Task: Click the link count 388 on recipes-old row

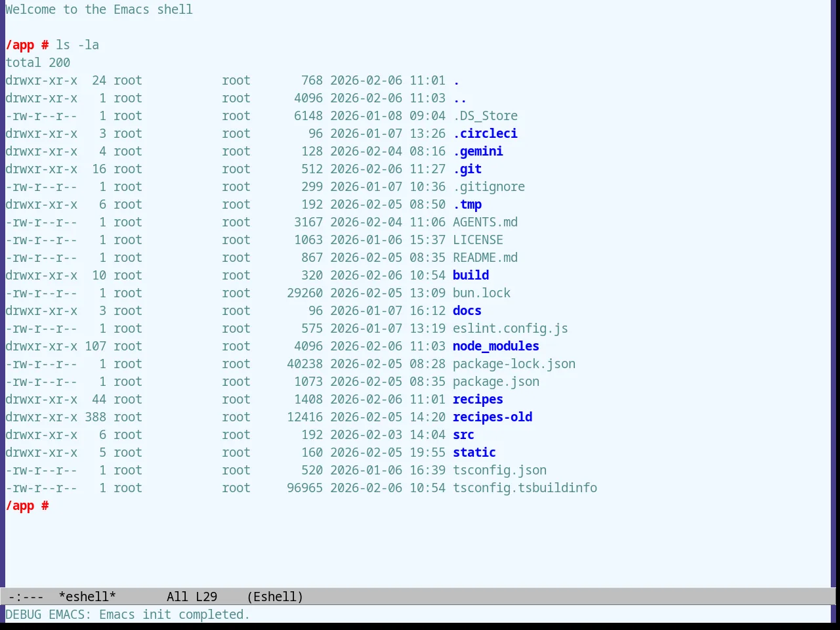Action: 95,417
